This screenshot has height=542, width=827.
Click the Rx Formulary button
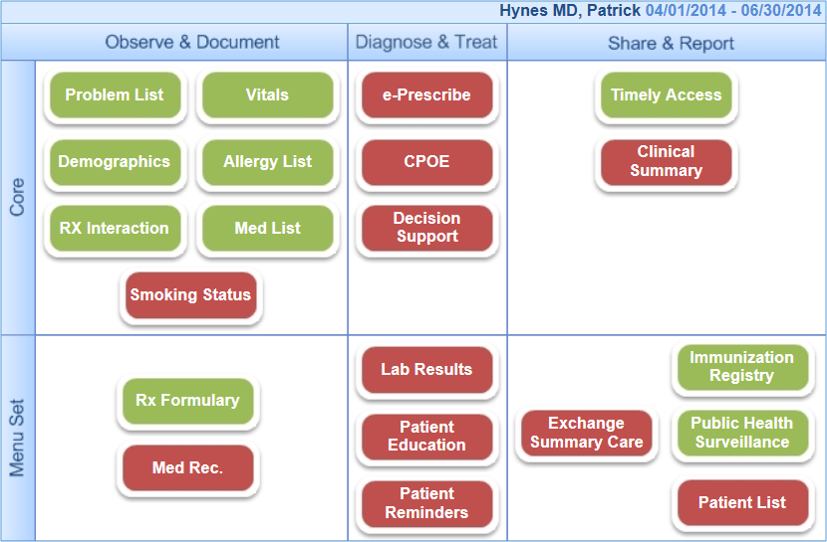[x=188, y=401]
